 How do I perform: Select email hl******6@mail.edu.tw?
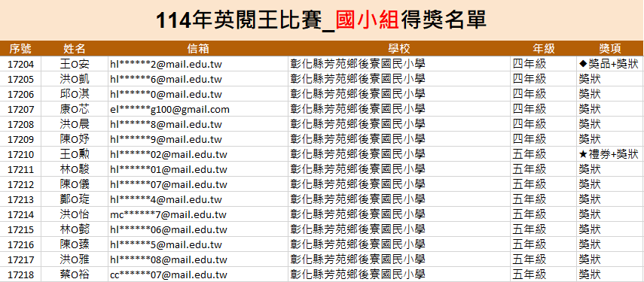click(x=166, y=80)
